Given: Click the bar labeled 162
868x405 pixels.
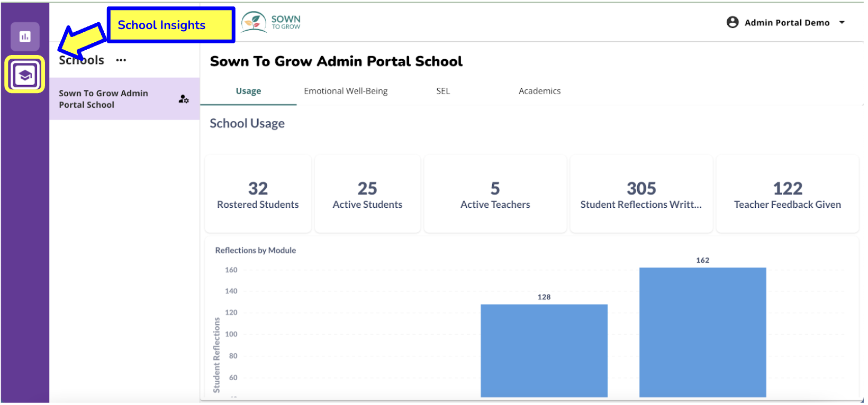Looking at the screenshot, I should click(702, 332).
